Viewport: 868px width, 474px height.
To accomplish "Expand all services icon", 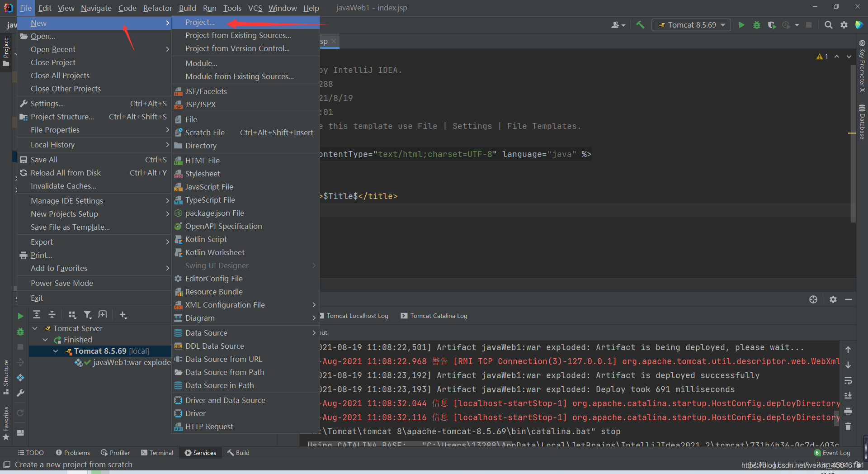I will [x=37, y=315].
